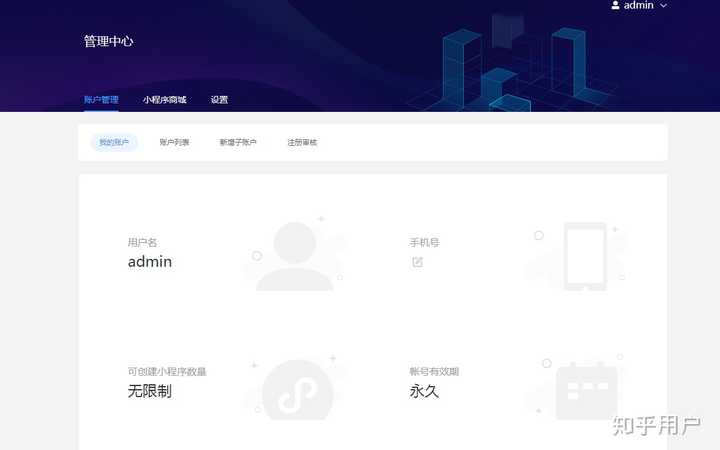Open the admin user dropdown menu
The width and height of the screenshot is (720, 450).
tap(639, 6)
